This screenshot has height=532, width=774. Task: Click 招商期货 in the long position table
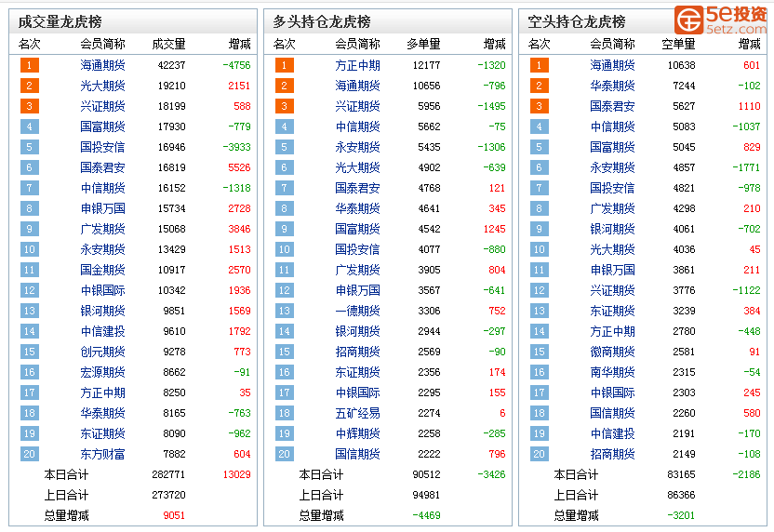(x=358, y=352)
